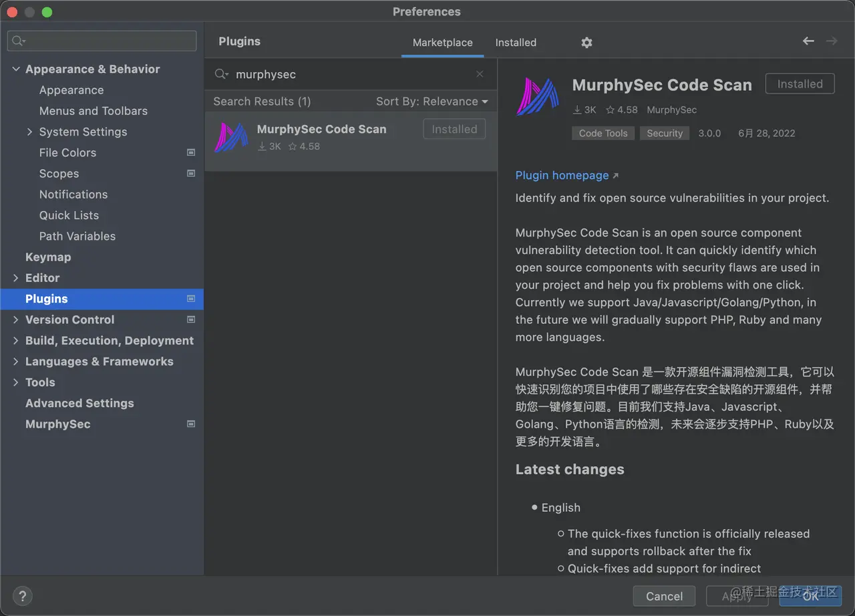Select the Plugins settings item
855x616 pixels.
[x=102, y=299]
